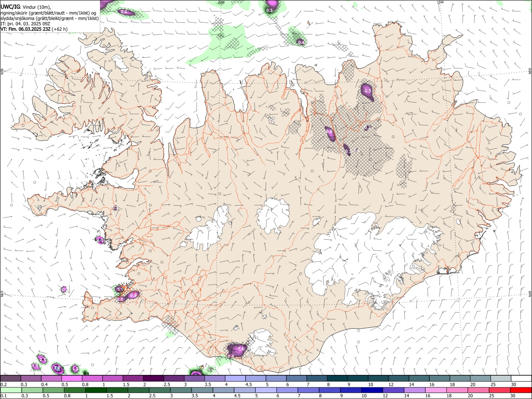This screenshot has height=399, width=532.
Task: Click the 'rigning/skúrir' legend description line
Action: pos(48,13)
